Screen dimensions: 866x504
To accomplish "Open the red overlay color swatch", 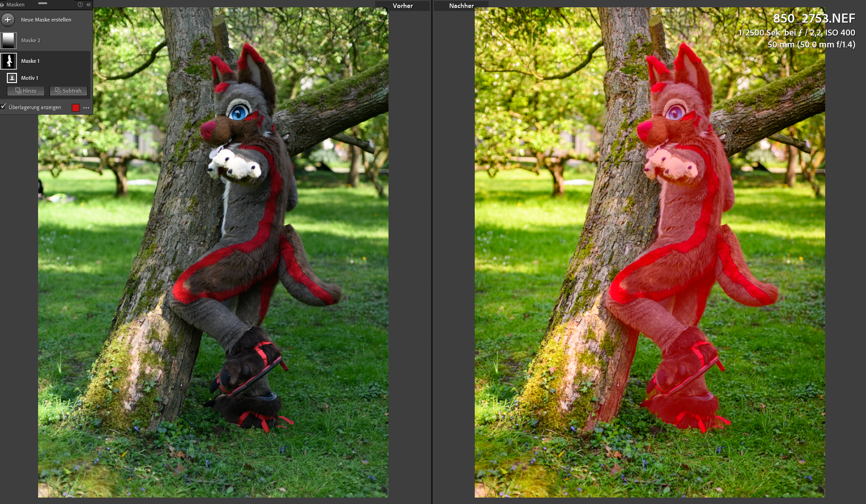I will [x=76, y=107].
